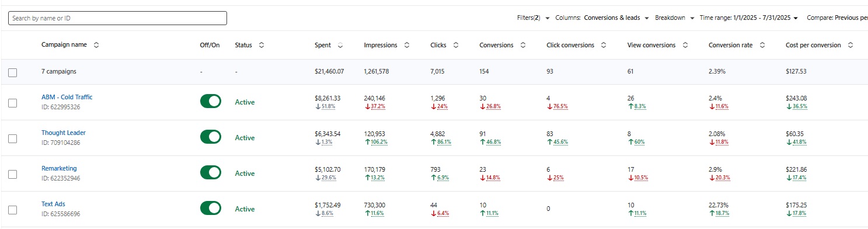Viewport: 868px width, 229px height.
Task: Turn off ABM - Cold Traffic campaign
Action: point(211,102)
